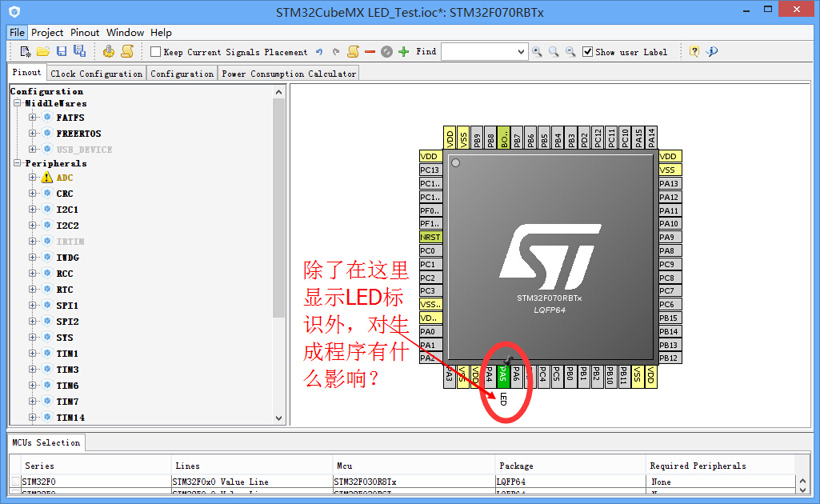Click the red minus collapse icon
Viewport: 820px width, 504px height.
370,52
